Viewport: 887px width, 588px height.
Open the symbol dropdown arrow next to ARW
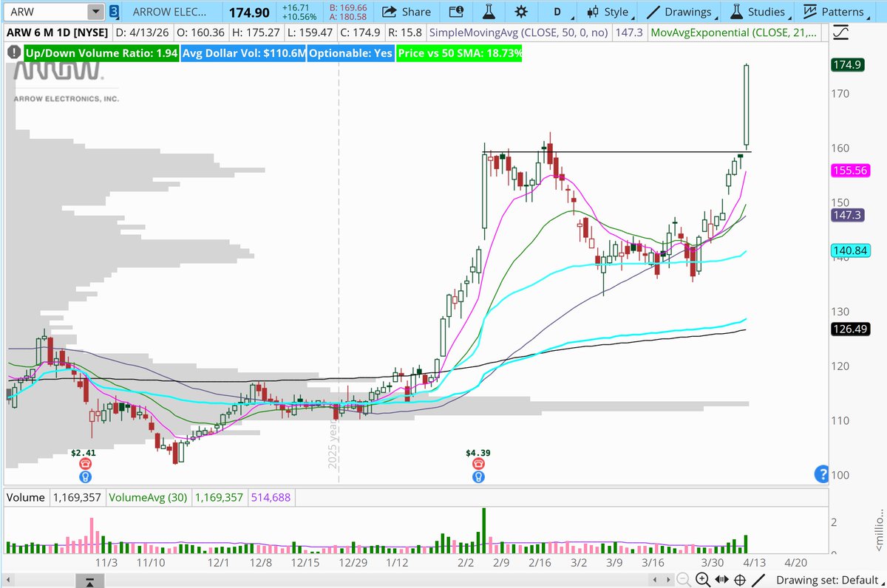point(96,12)
